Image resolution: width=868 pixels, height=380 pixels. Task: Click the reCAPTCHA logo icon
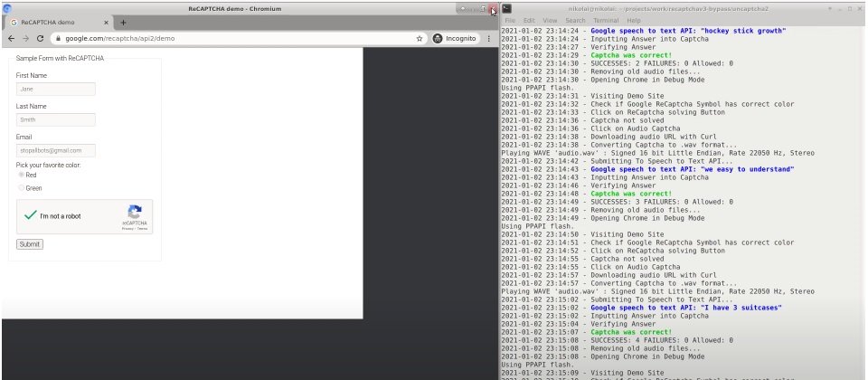(x=135, y=212)
